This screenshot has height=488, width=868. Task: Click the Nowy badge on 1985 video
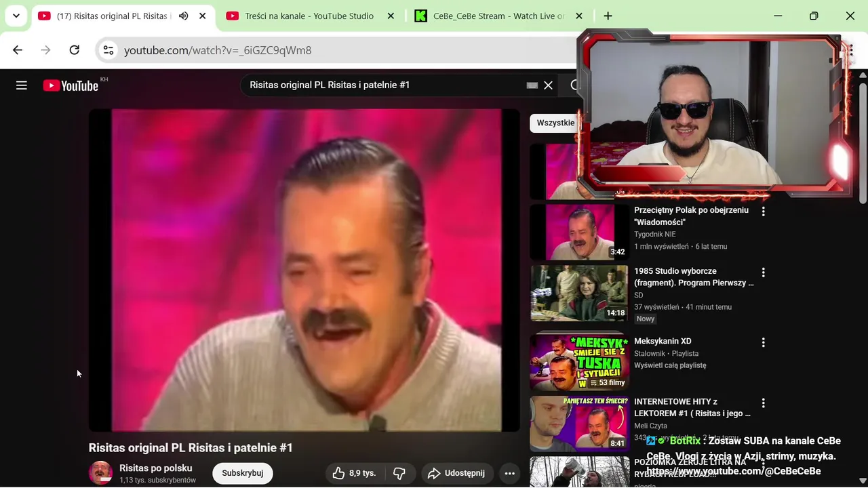click(x=646, y=319)
